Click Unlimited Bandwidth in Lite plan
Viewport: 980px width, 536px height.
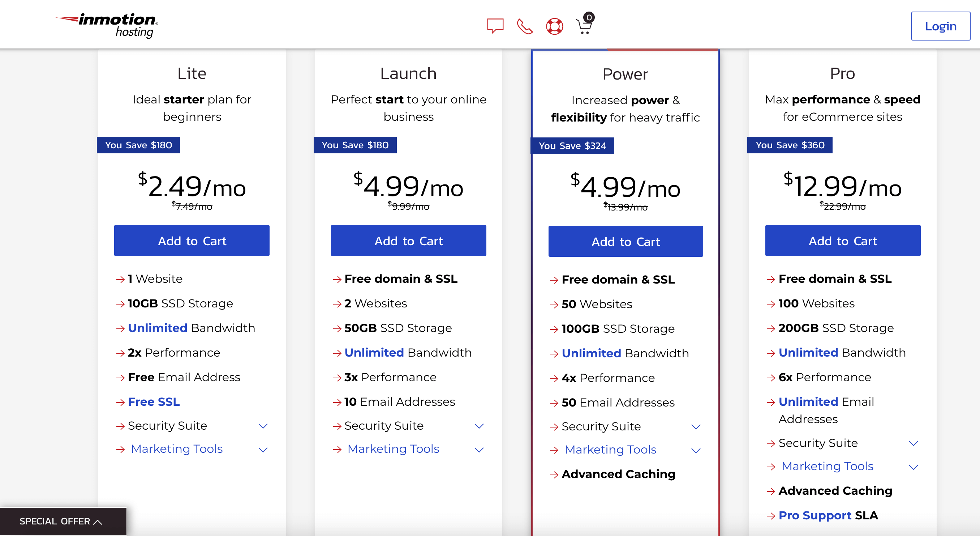click(x=192, y=328)
